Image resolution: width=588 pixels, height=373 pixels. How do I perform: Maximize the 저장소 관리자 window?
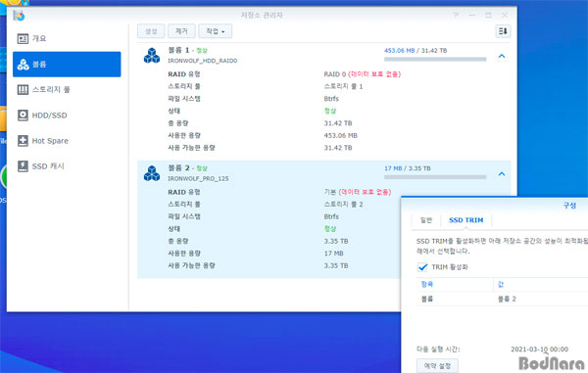pyautogui.click(x=488, y=15)
